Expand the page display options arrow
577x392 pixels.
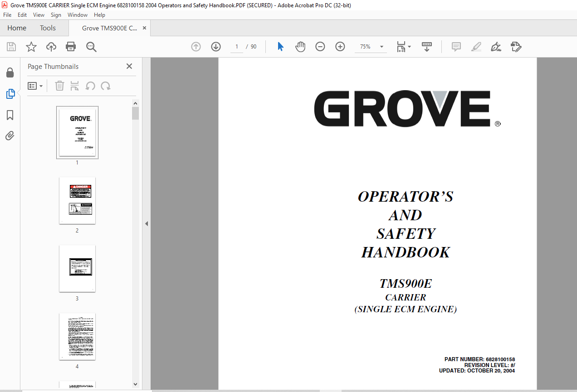click(x=409, y=47)
